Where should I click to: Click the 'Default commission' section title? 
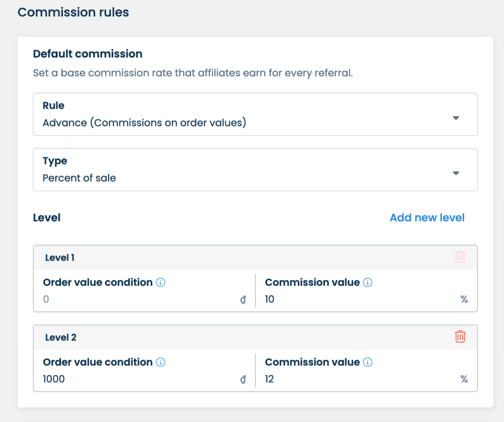pos(88,54)
